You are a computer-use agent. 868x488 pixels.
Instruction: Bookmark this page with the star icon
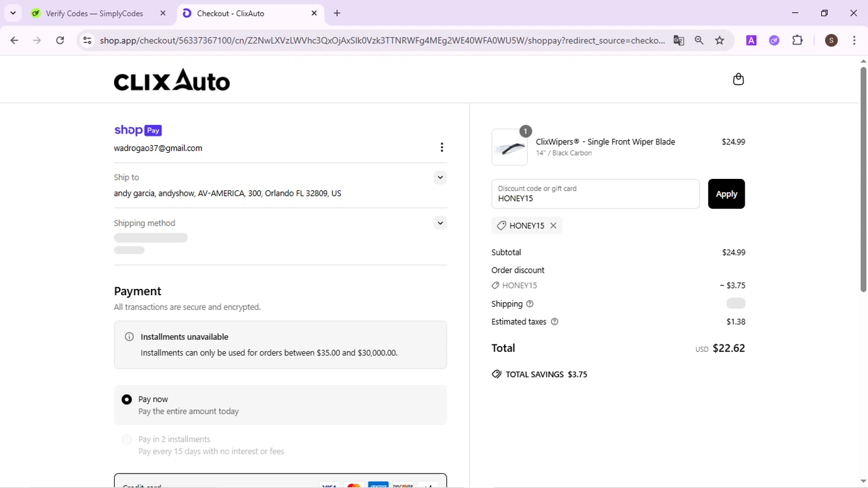(x=720, y=41)
